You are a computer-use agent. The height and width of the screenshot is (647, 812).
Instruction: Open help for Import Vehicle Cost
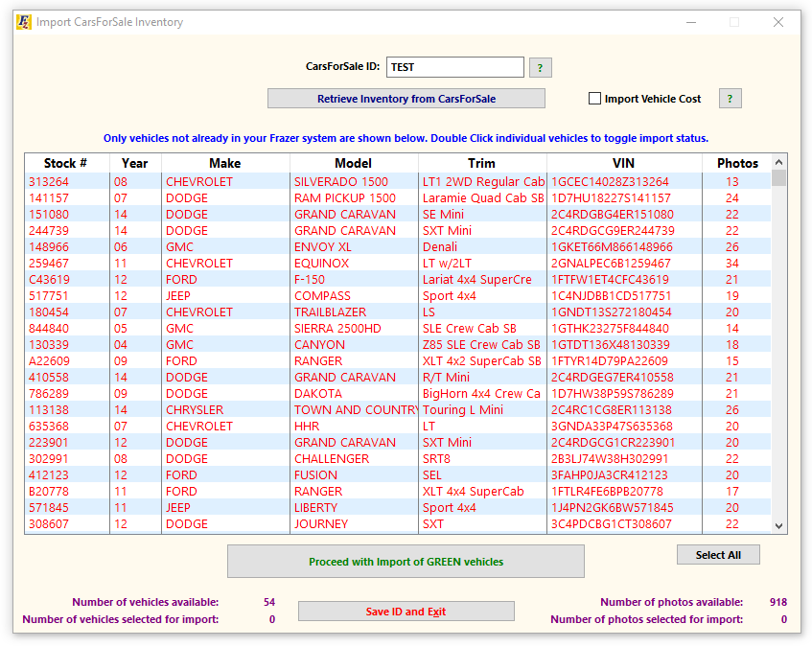(x=731, y=99)
